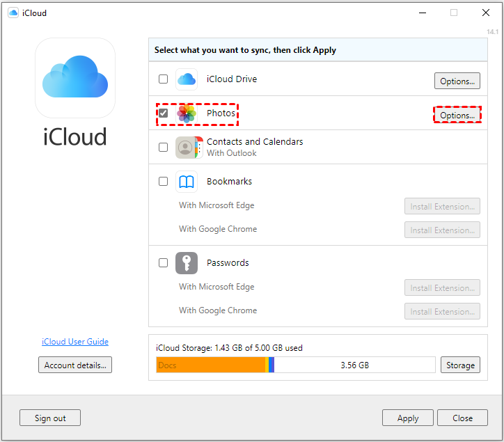This screenshot has height=442, width=504.
Task: Uncheck the Photos sync checkbox
Action: [163, 113]
